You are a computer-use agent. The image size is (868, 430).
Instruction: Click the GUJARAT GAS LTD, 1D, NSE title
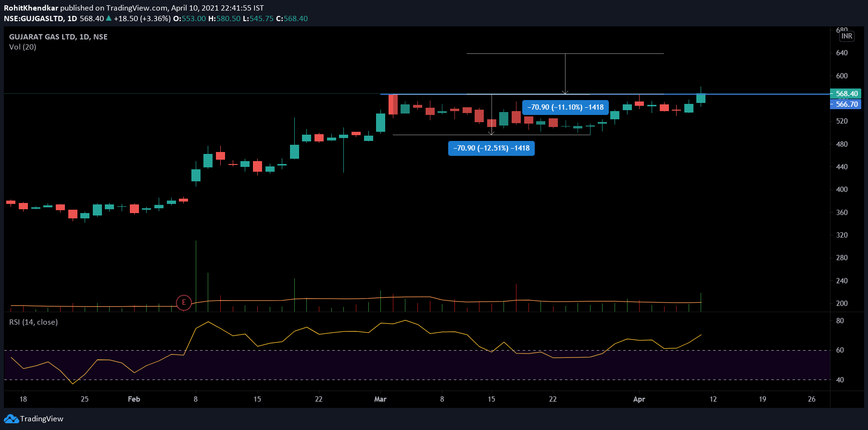coord(58,37)
